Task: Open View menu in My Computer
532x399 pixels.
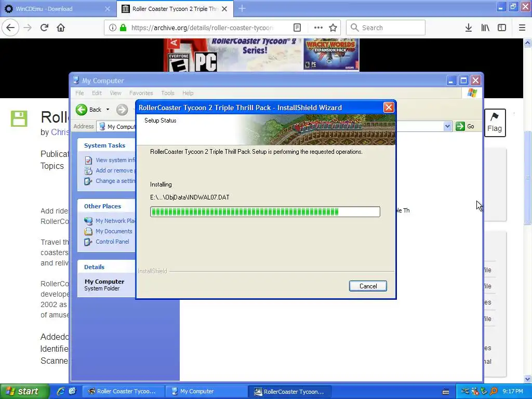Action: [x=115, y=93]
